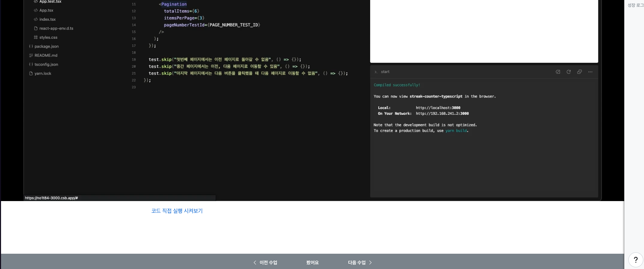Open the terminal more options menu
644x269 pixels.
(590, 72)
